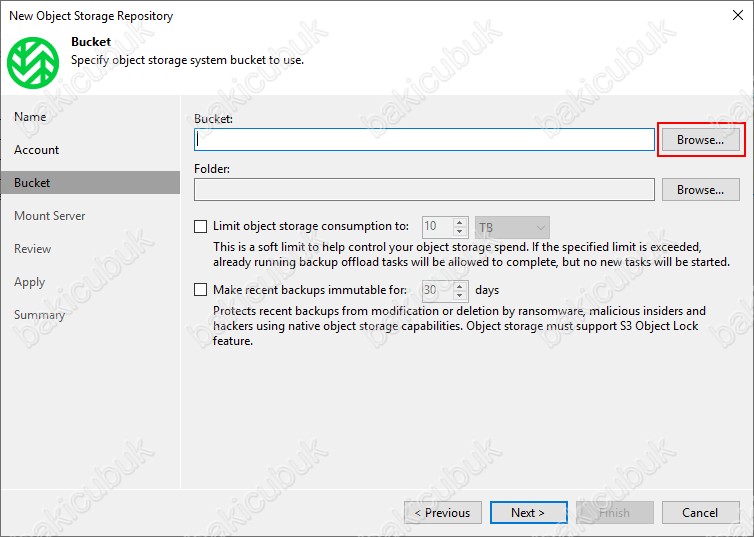754x537 pixels.
Task: Increase storage limit with up arrow
Action: click(460, 223)
